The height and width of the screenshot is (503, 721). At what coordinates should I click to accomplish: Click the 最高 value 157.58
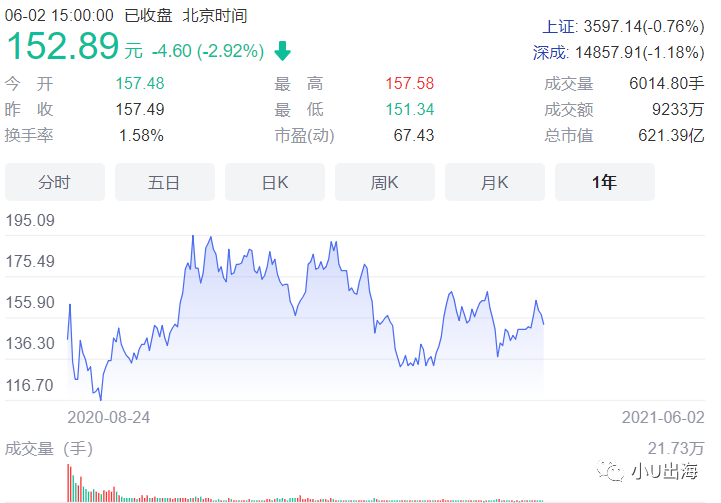pyautogui.click(x=409, y=83)
